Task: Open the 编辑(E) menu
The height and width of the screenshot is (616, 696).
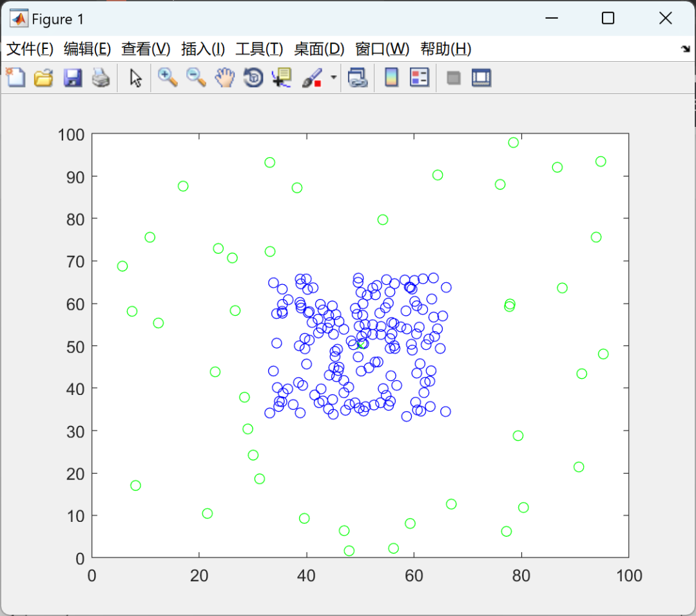Action: [x=88, y=49]
